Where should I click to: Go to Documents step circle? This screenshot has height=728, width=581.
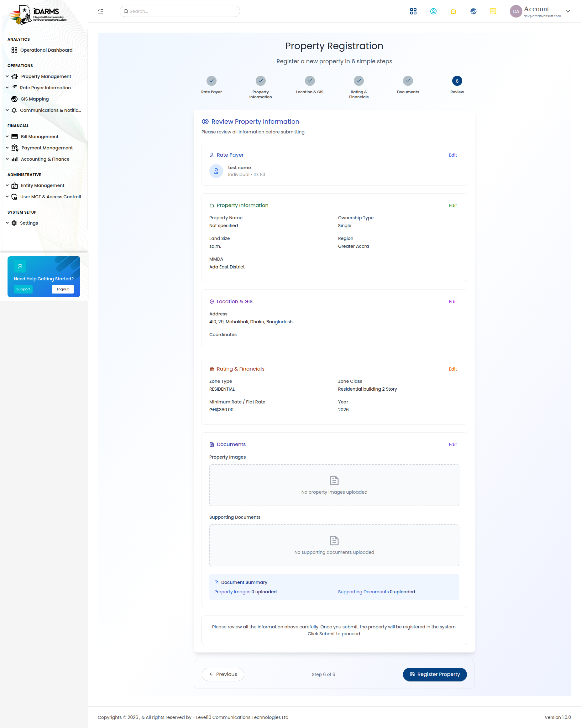408,81
